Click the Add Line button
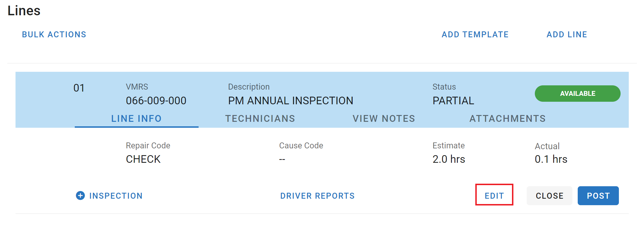Screen dimensions: 644x234 tap(567, 34)
